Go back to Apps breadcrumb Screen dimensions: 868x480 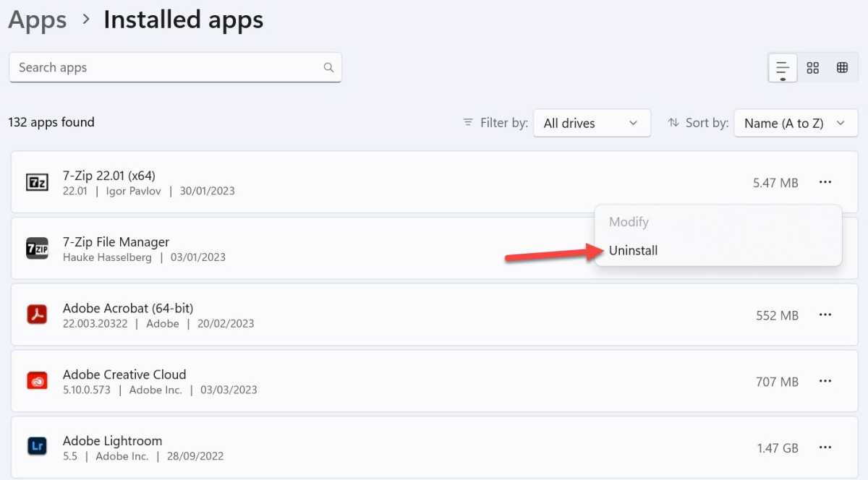(x=38, y=20)
